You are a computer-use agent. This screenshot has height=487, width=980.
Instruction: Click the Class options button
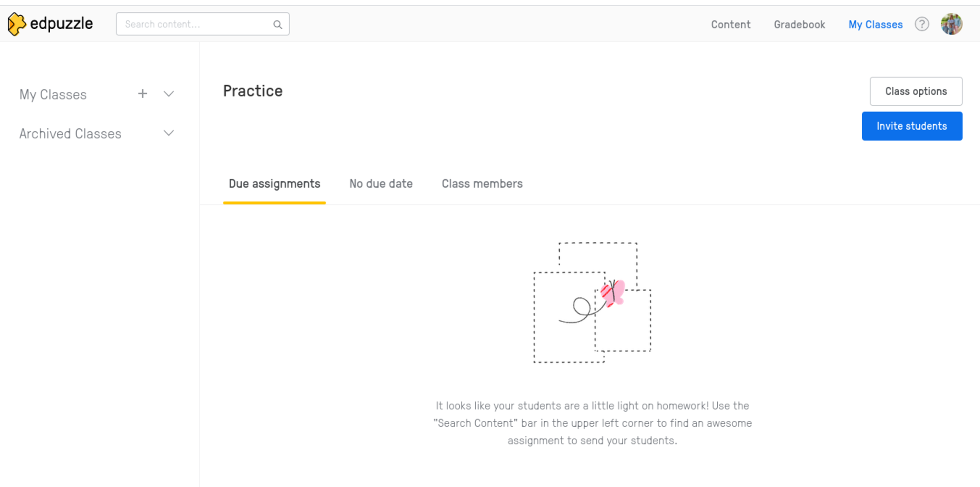[915, 91]
